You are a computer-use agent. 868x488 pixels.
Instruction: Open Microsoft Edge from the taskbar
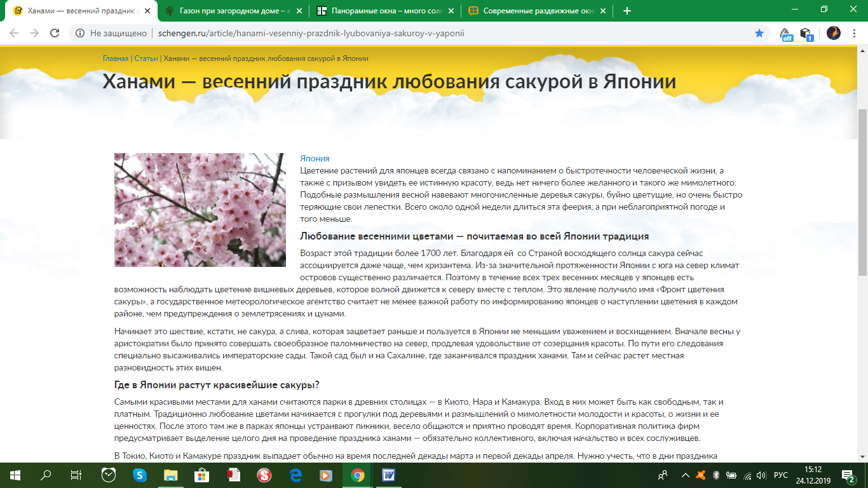295,475
